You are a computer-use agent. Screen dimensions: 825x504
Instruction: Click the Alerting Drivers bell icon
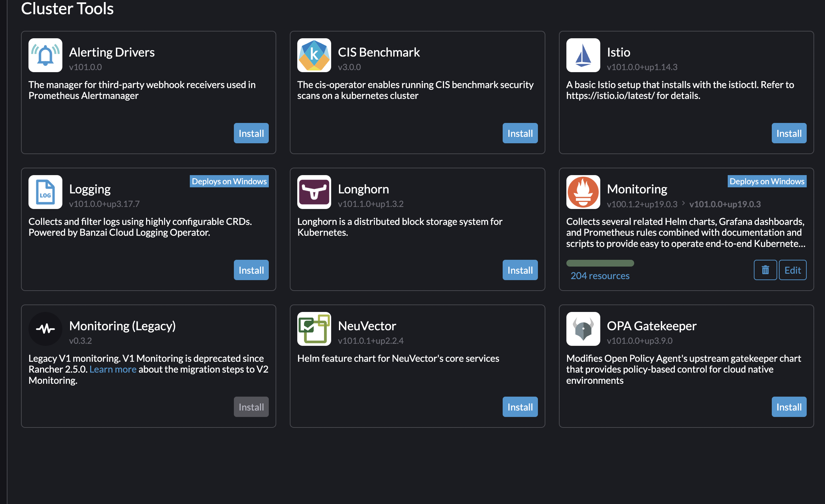45,55
